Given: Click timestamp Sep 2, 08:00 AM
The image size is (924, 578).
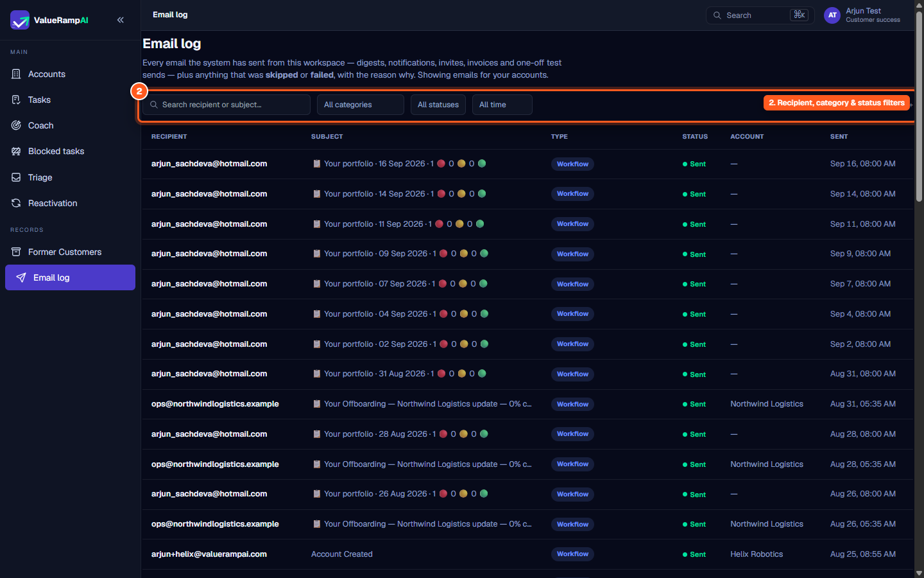Looking at the screenshot, I should click(x=860, y=344).
